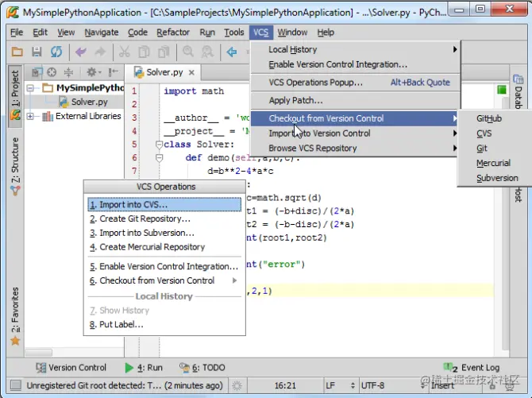The image size is (532, 398).
Task: Click the Synchronize toolbar icon
Action: 56,52
